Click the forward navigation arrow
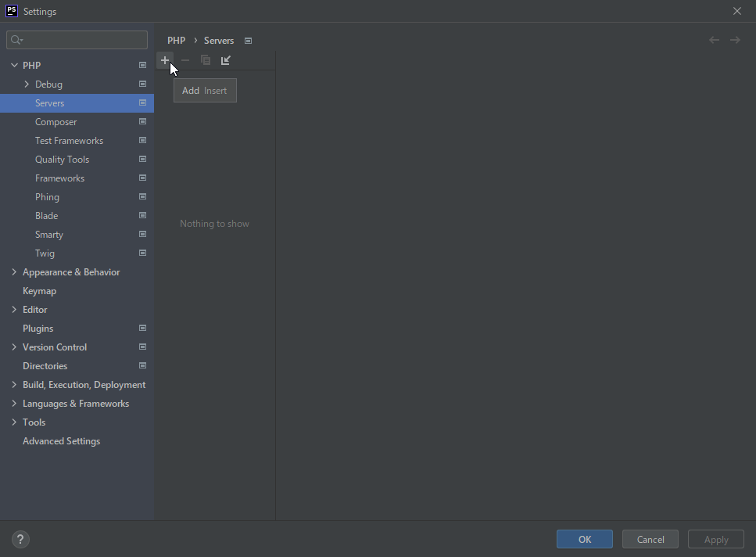This screenshot has height=557, width=756. (x=735, y=40)
